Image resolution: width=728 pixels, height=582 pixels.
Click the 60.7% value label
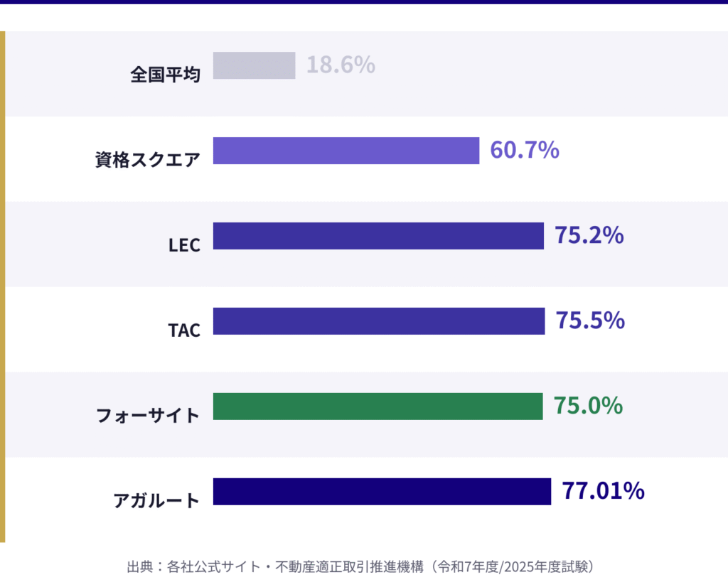point(524,151)
